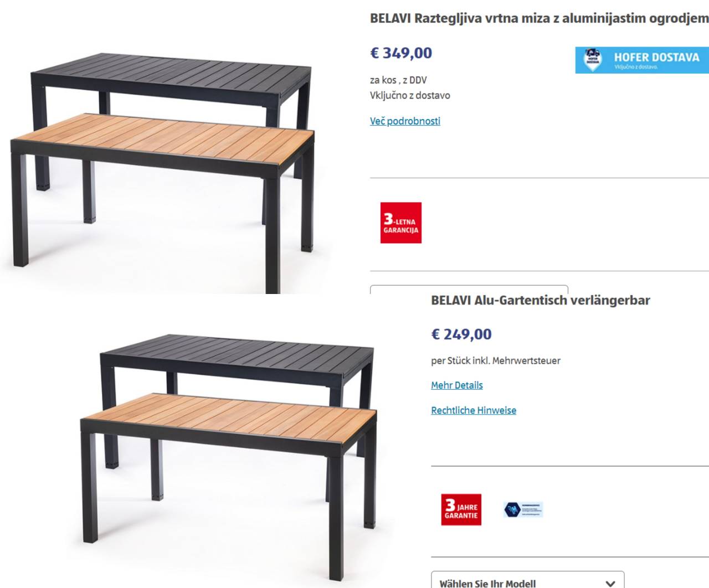
Task: Open the Več podrobnosti link
Action: coord(405,121)
